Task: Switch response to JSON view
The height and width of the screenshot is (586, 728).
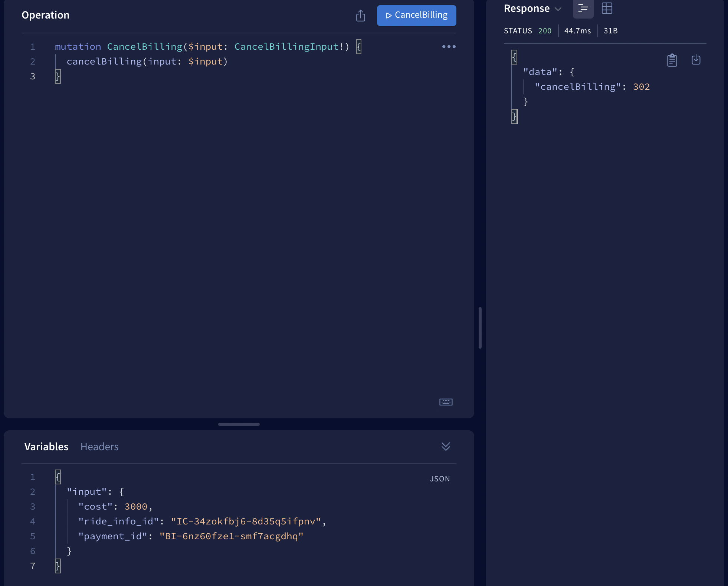Action: pyautogui.click(x=583, y=8)
